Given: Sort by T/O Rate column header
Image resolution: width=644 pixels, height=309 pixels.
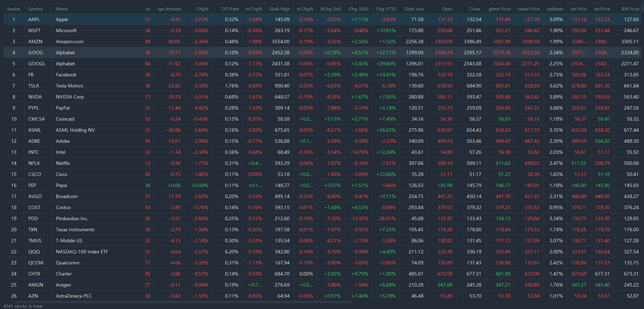Looking at the screenshot, I should coord(230,9).
